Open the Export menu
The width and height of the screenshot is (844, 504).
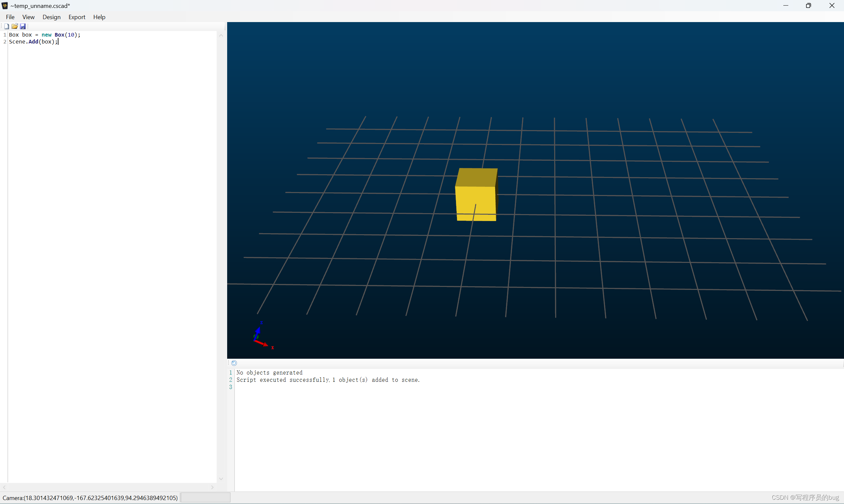(77, 17)
